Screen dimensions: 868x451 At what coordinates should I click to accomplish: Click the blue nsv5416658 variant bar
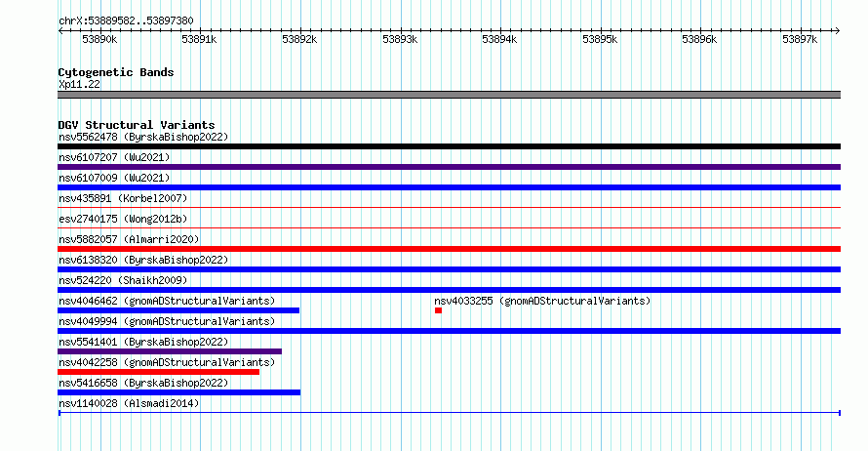click(x=178, y=392)
